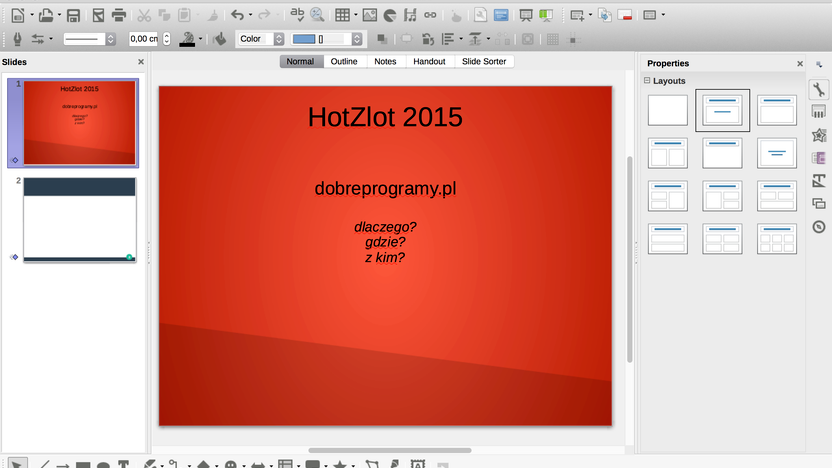Export directly as PDF
Image resolution: width=832 pixels, height=468 pixels.
pyautogui.click(x=98, y=15)
